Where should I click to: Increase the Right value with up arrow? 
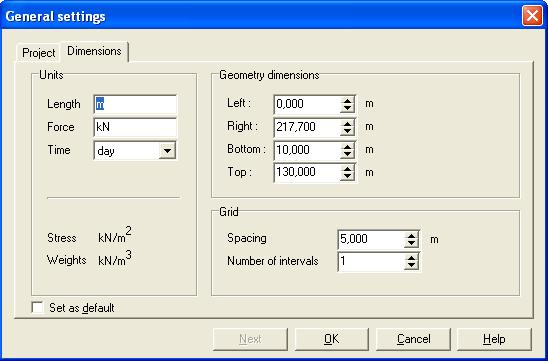[347, 123]
